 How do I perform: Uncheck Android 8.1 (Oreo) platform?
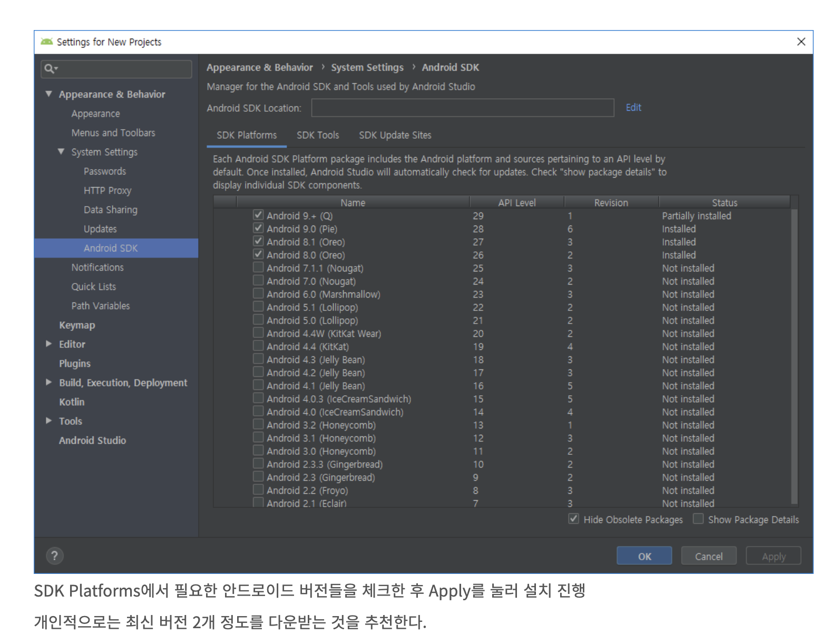pos(258,241)
